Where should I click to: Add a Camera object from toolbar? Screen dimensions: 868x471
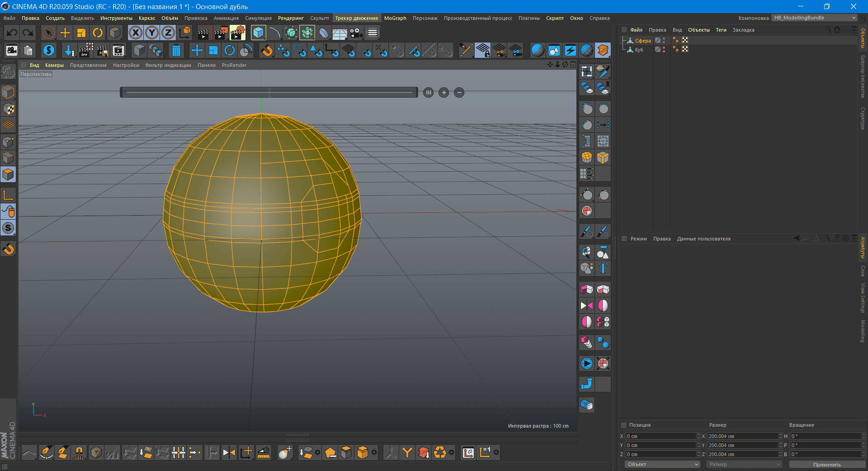click(x=356, y=33)
